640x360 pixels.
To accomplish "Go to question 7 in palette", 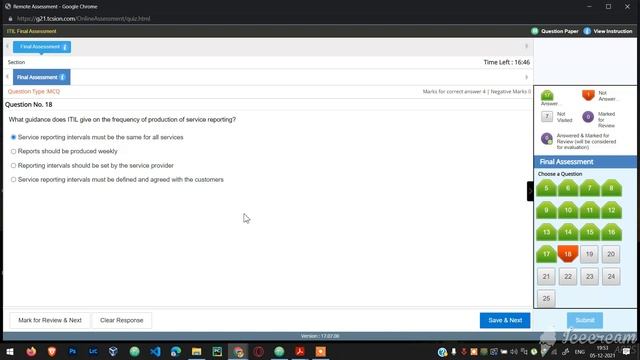I will tap(589, 188).
